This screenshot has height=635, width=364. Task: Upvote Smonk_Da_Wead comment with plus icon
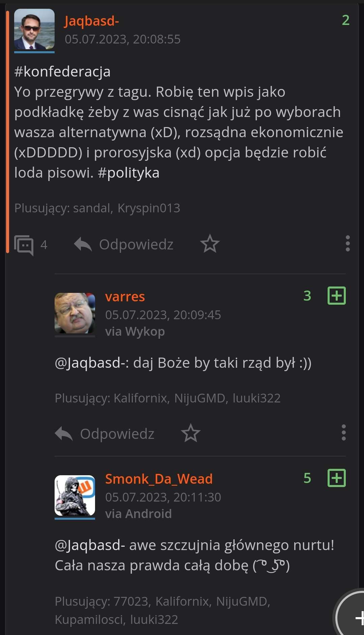pos(337,478)
